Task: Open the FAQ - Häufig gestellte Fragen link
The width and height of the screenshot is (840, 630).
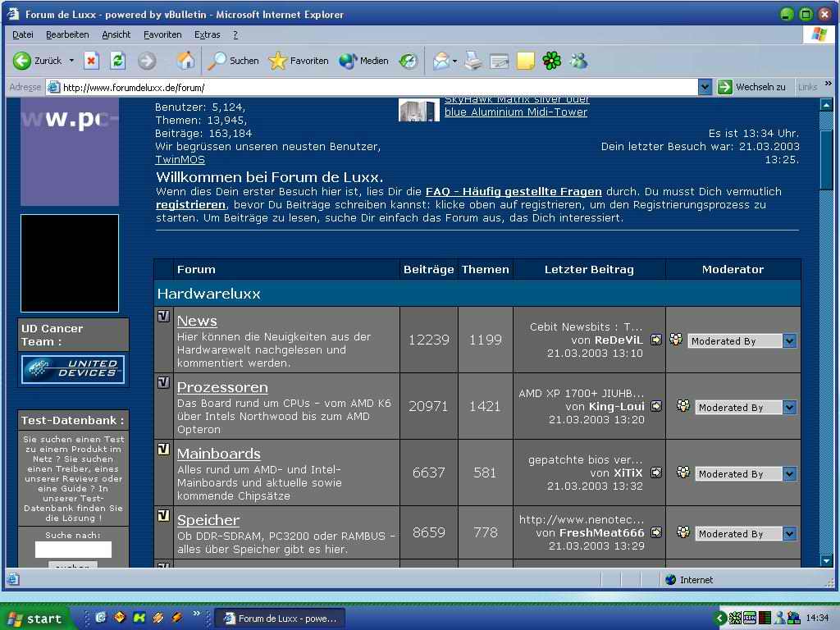Action: pos(514,191)
